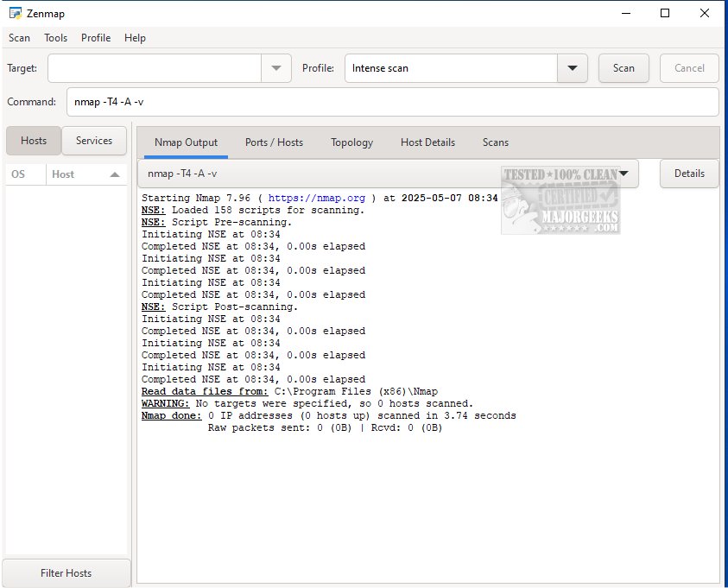728x588 pixels.
Task: Follow the https://nmap.org link in output
Action: coord(316,198)
